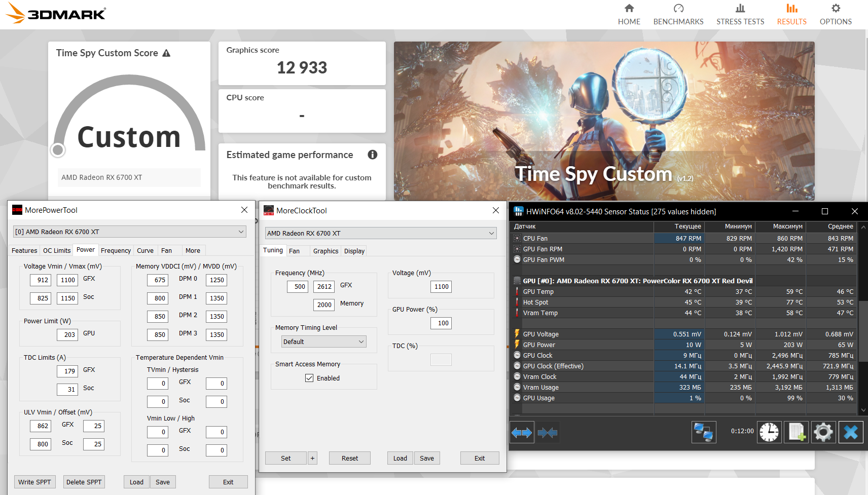Click the Memory frequency field 2000
Image resolution: width=868 pixels, height=495 pixels.
324,304
